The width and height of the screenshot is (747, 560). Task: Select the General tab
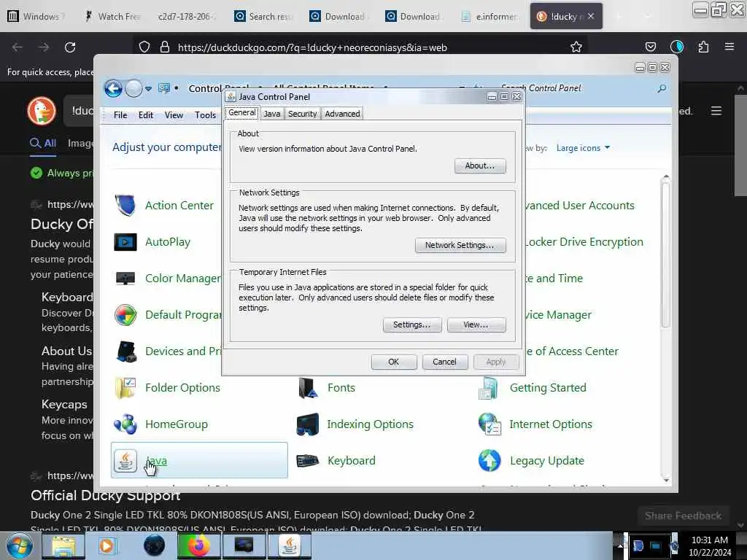[x=241, y=113]
